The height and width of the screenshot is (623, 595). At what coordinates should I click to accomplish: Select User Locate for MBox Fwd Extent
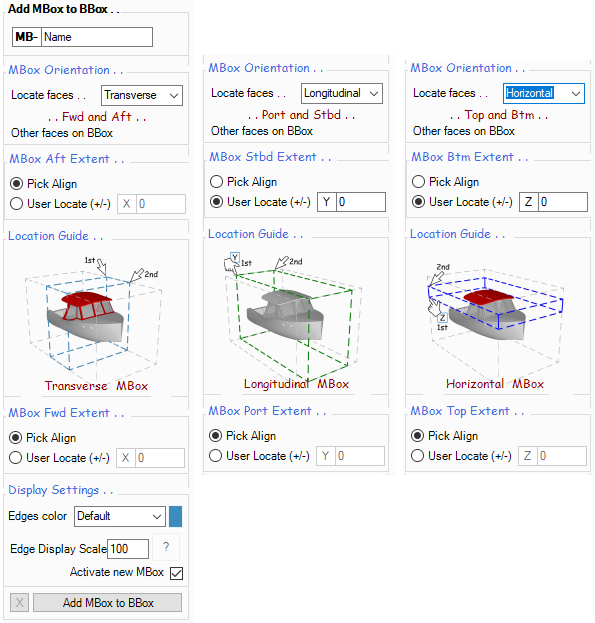click(x=15, y=458)
